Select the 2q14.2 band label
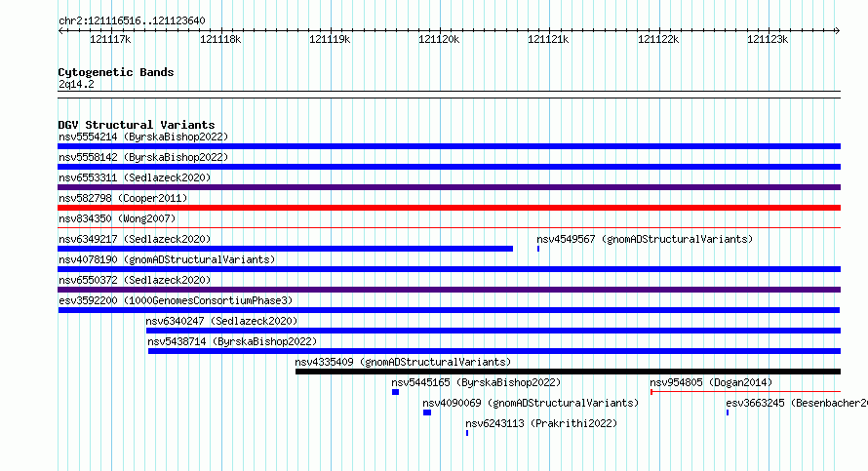Viewport: 868px width, 471px height. (76, 84)
